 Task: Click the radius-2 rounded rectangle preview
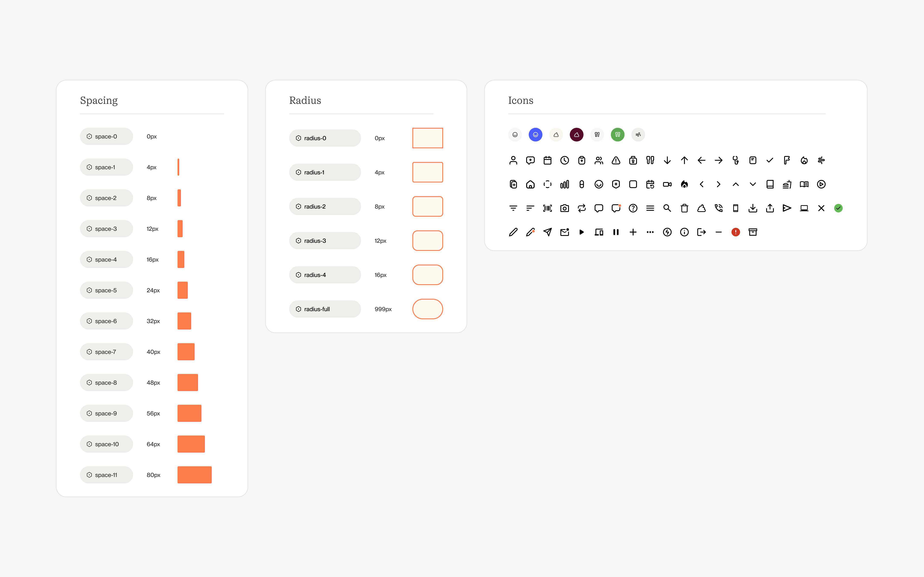pos(427,206)
